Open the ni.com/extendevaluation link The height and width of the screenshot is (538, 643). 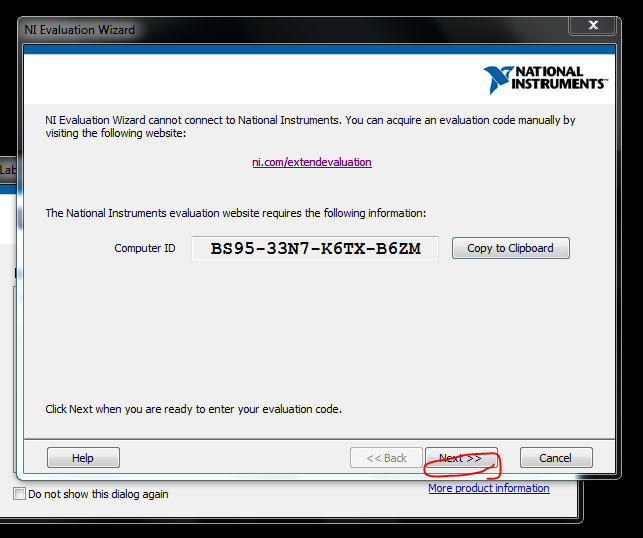coord(312,162)
